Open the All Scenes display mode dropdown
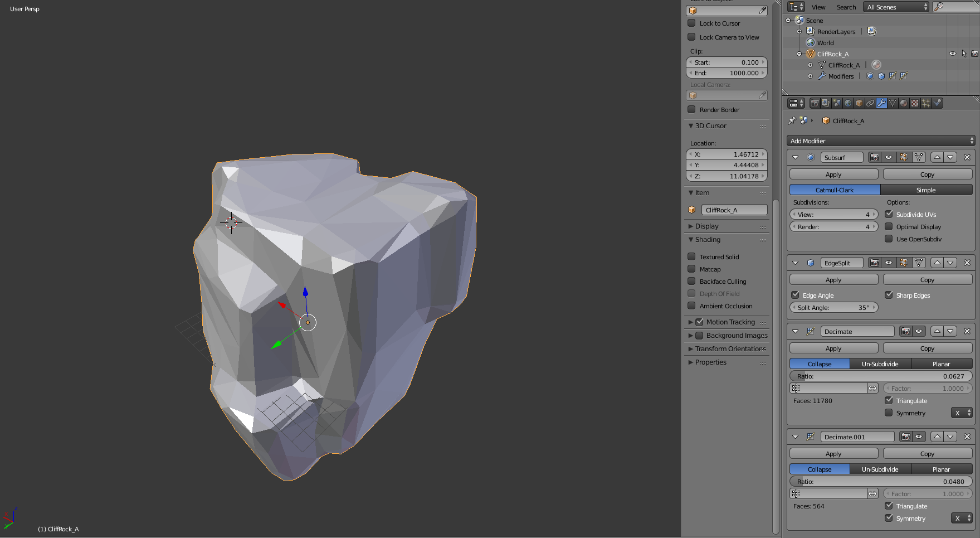Screen dimensions: 980x538 coord(896,7)
